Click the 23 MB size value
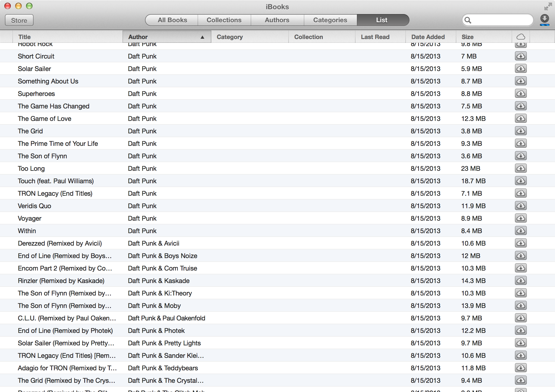This screenshot has width=555, height=392. 470,168
